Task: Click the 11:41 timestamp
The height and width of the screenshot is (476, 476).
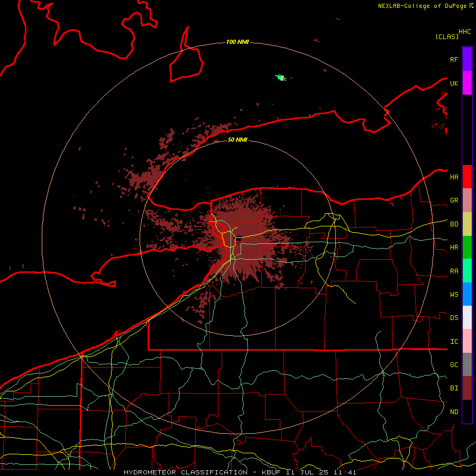Action: [x=344, y=472]
